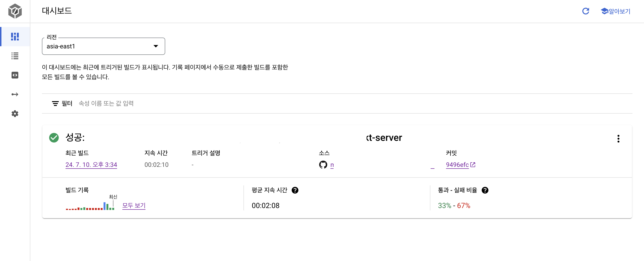Open settings gear icon in sidebar
Viewport: 644px width, 261px height.
pos(15,114)
